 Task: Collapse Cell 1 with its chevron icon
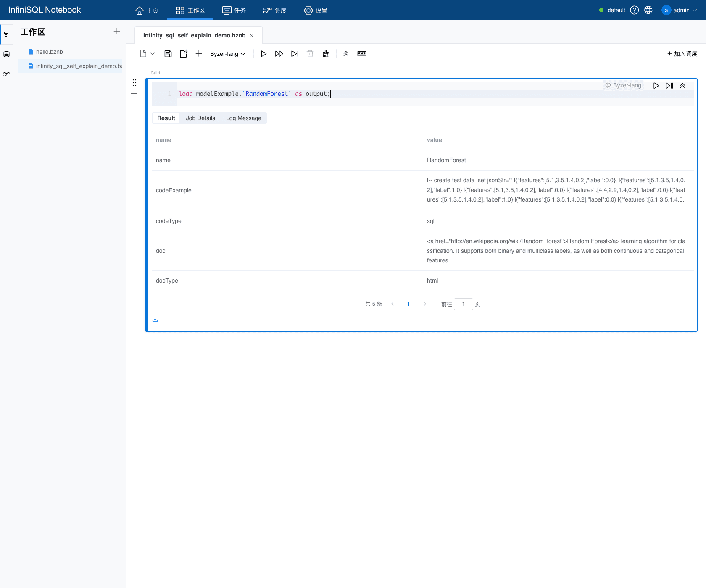(682, 85)
